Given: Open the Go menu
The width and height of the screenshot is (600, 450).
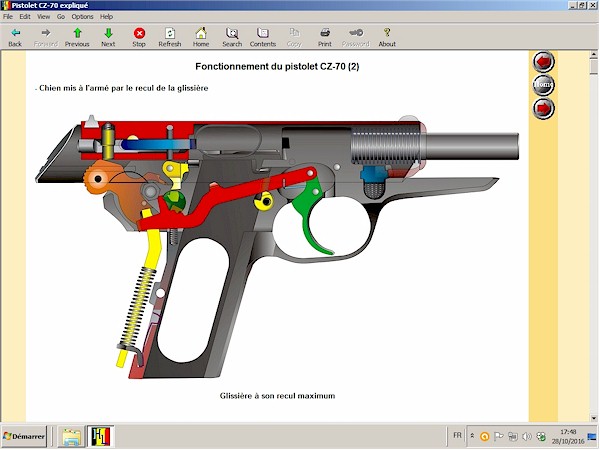Looking at the screenshot, I should tap(61, 16).
